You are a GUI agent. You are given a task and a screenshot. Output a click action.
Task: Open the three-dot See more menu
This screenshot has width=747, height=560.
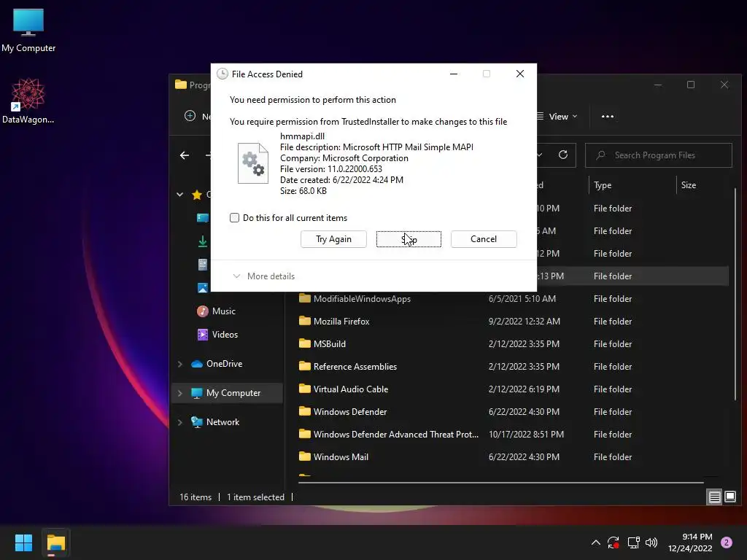[608, 117]
